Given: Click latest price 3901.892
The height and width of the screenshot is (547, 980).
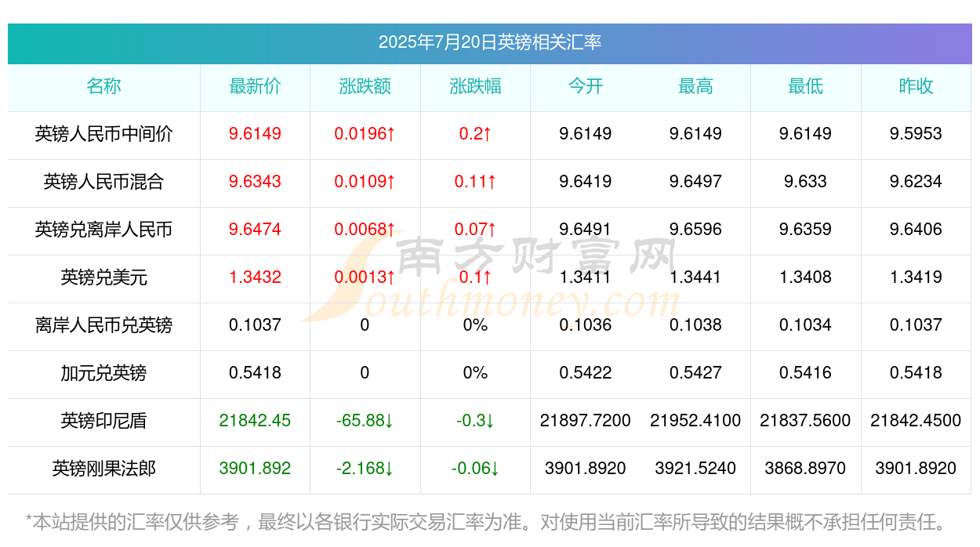Looking at the screenshot, I should click(255, 469).
